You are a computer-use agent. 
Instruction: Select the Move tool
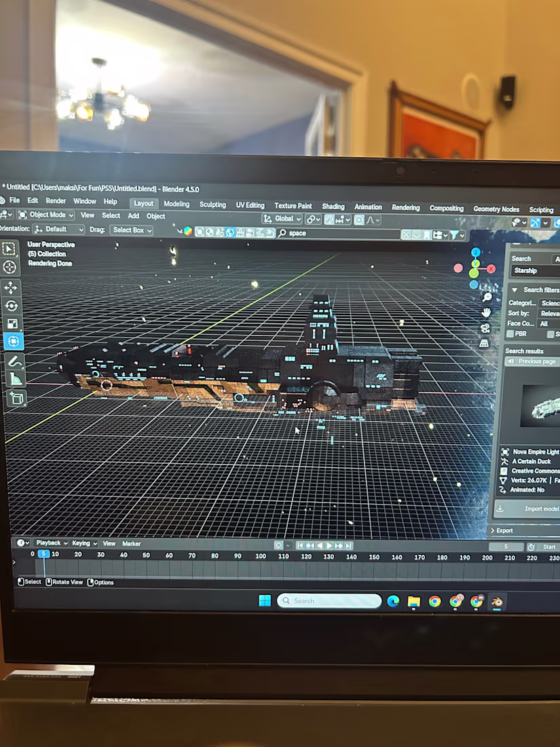10,288
